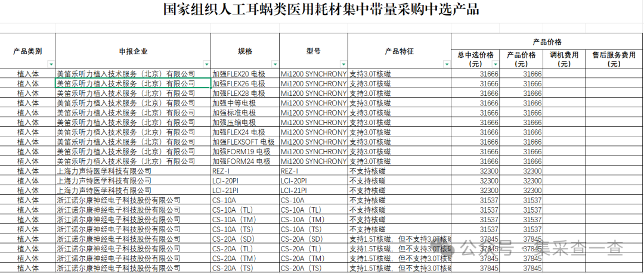Select the merged 产品价格 group header
Screen dimensions: 644x274
click(x=547, y=42)
